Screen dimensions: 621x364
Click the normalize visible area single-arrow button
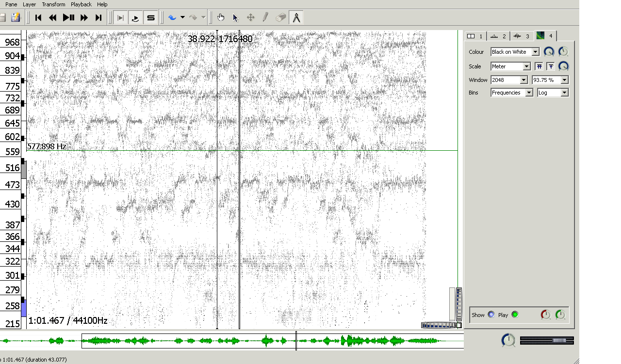551,66
